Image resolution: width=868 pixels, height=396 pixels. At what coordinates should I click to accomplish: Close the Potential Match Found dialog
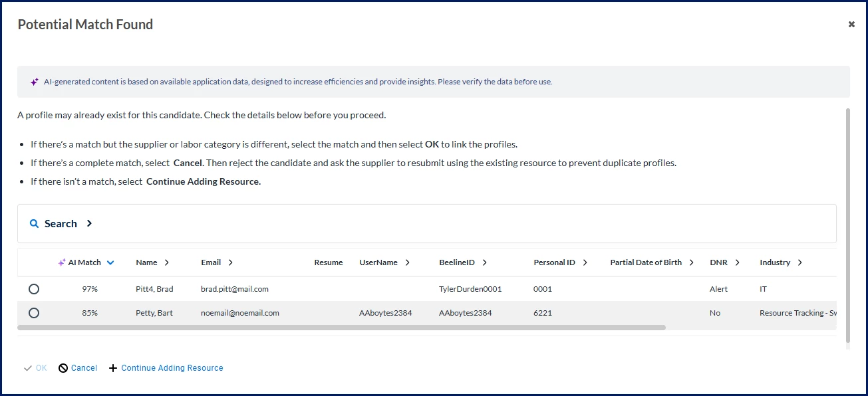851,25
